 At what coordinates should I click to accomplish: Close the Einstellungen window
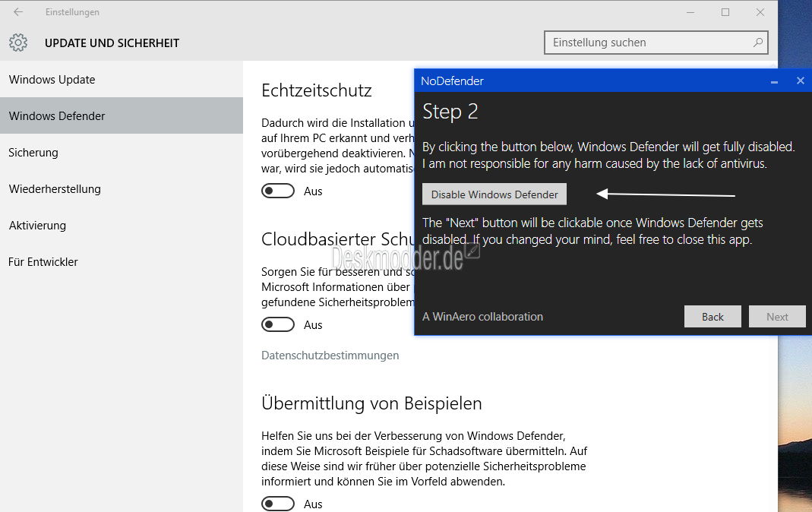pyautogui.click(x=760, y=12)
